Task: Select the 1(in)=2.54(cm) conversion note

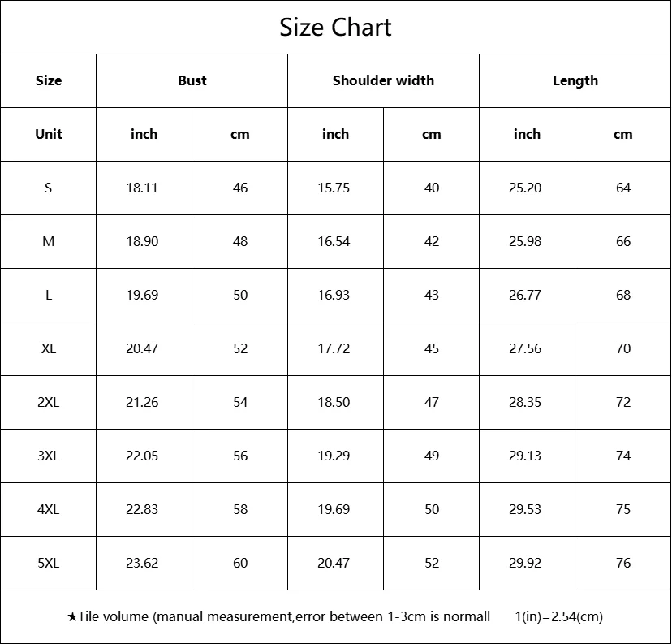Action: coord(558,616)
